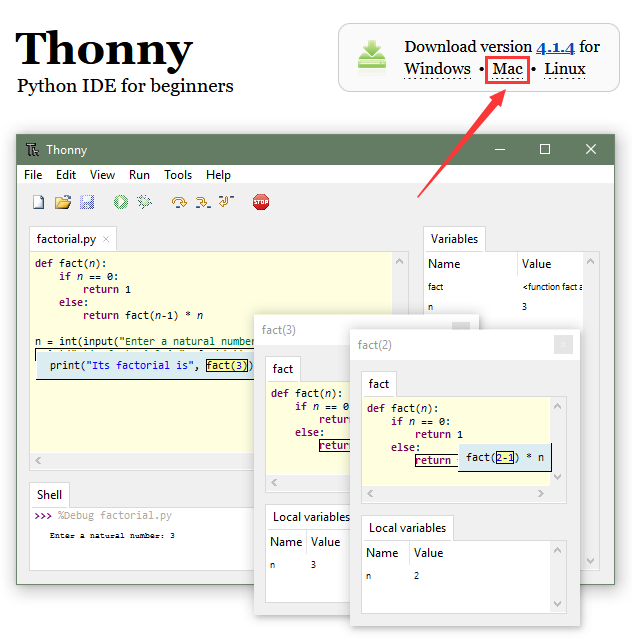
Task: Click the highlighted fact(3) expression in editor
Action: (x=227, y=365)
